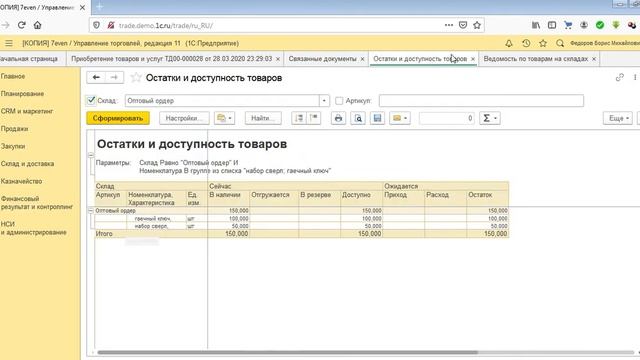This screenshot has height=360, width=640.
Task: Save the report with the diskette icon
Action: pos(378,118)
